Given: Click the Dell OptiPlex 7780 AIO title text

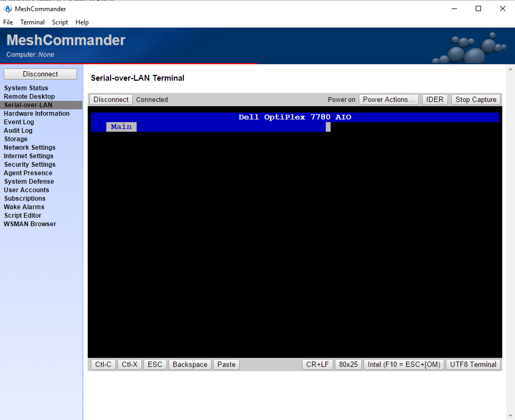Looking at the screenshot, I should pyautogui.click(x=295, y=117).
